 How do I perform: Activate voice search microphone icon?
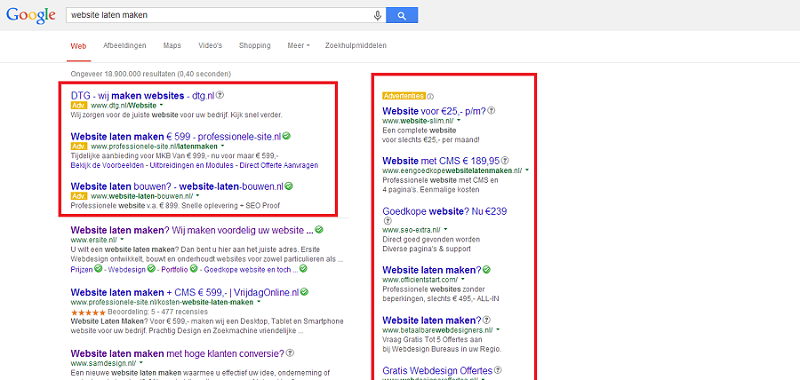click(378, 16)
